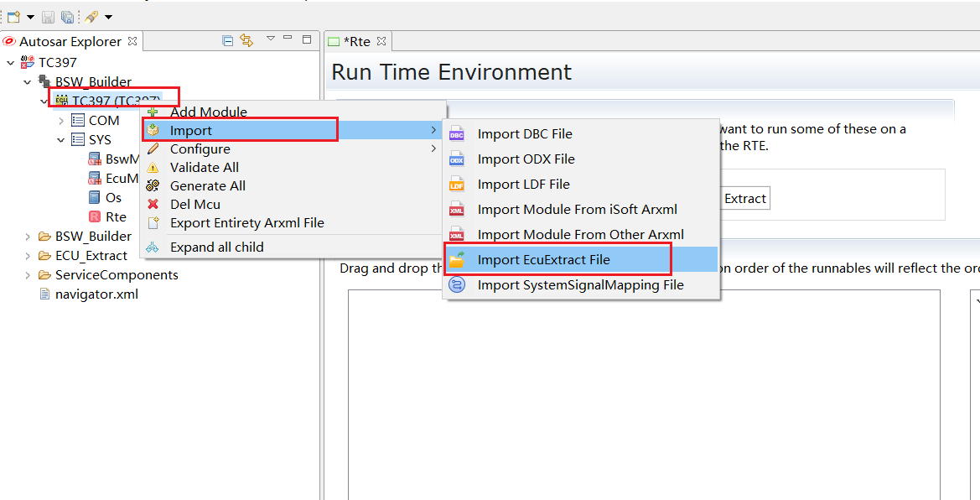Select the Rte module in tree
980x500 pixels.
[x=115, y=217]
